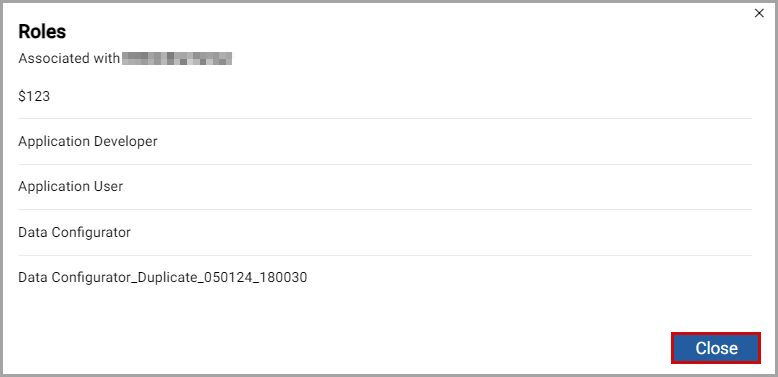Click the "Duplicate" portion of the last role name

coord(166,277)
